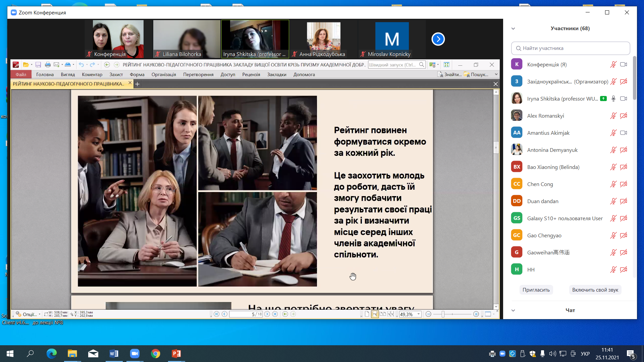Open the Захист ribbon tab

click(116, 74)
